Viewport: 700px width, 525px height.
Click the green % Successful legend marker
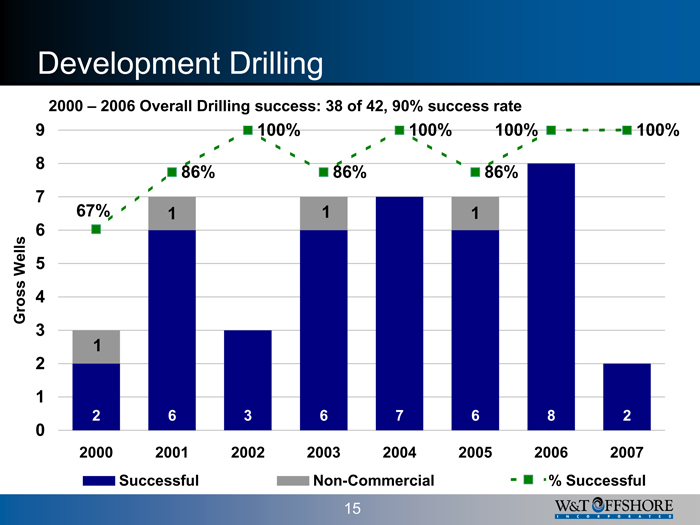tap(527, 481)
